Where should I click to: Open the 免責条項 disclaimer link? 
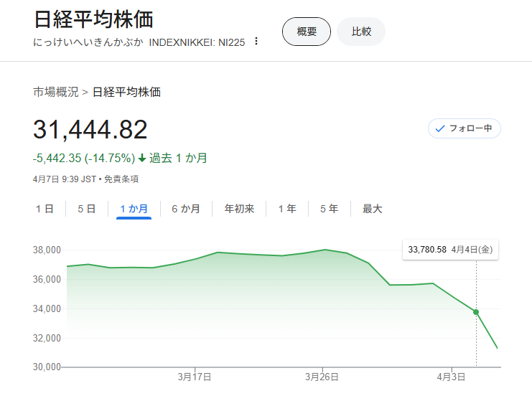tap(121, 179)
